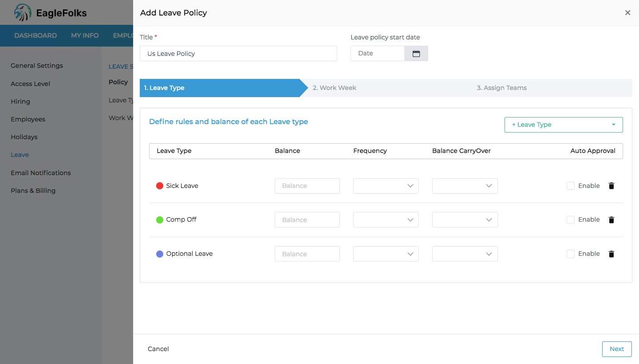Focus the leave policy start Date field

[x=378, y=53]
